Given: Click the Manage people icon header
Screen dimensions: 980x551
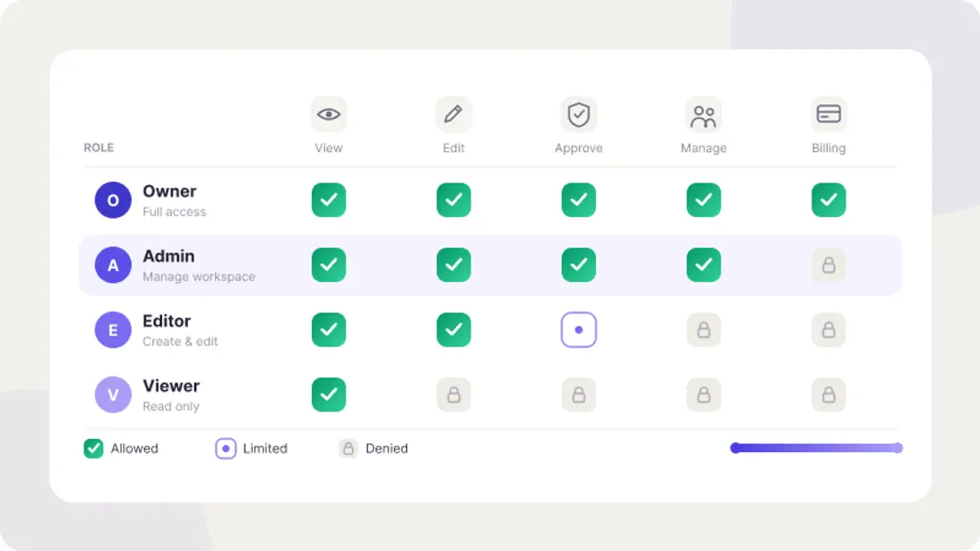Looking at the screenshot, I should point(704,114).
